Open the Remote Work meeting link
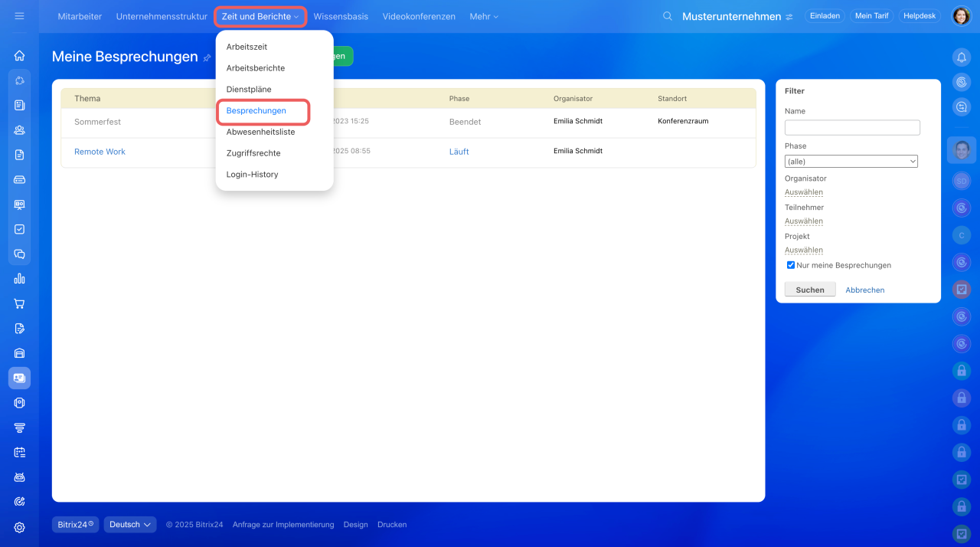980x547 pixels. pos(100,152)
